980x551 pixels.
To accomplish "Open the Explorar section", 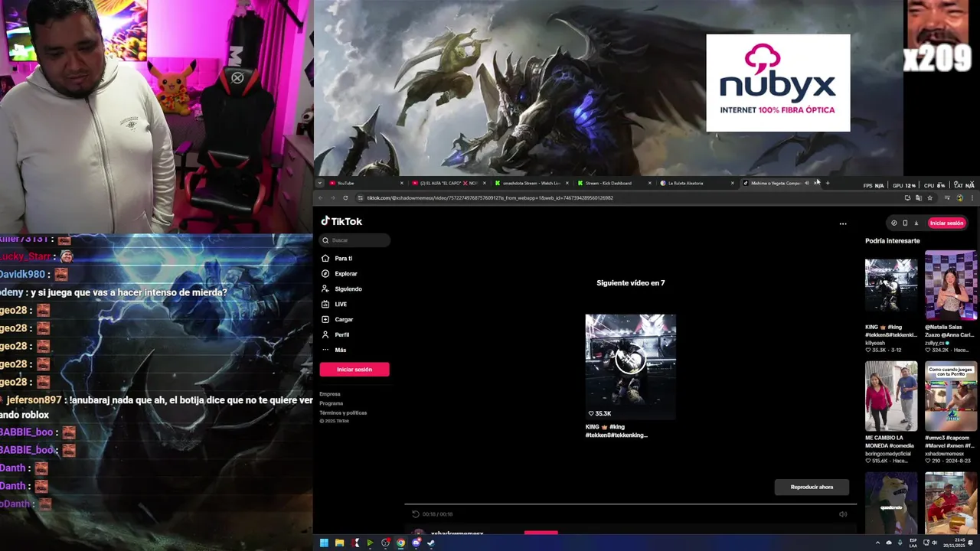I will tap(339, 274).
